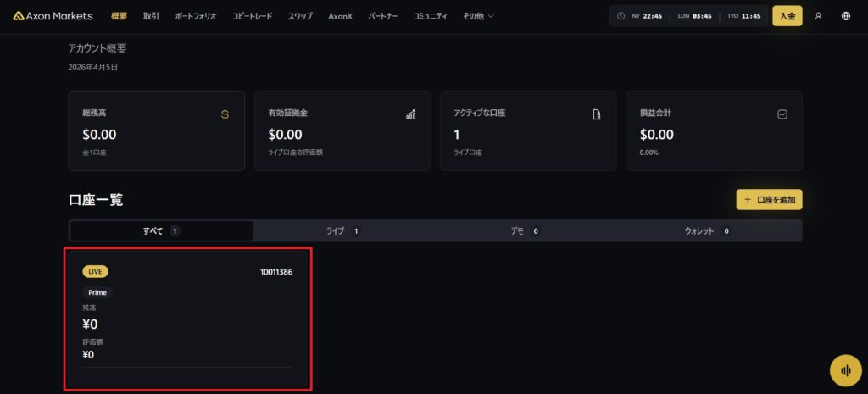Open the LIVE Prime account card 10011386

(x=187, y=319)
